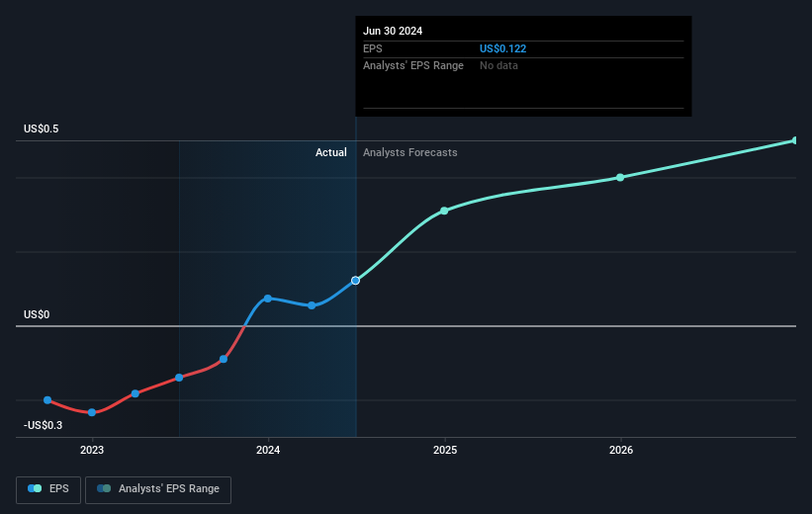Screen dimensions: 812x514
Task: Click the 2025 x-axis label
Action: click(x=445, y=451)
